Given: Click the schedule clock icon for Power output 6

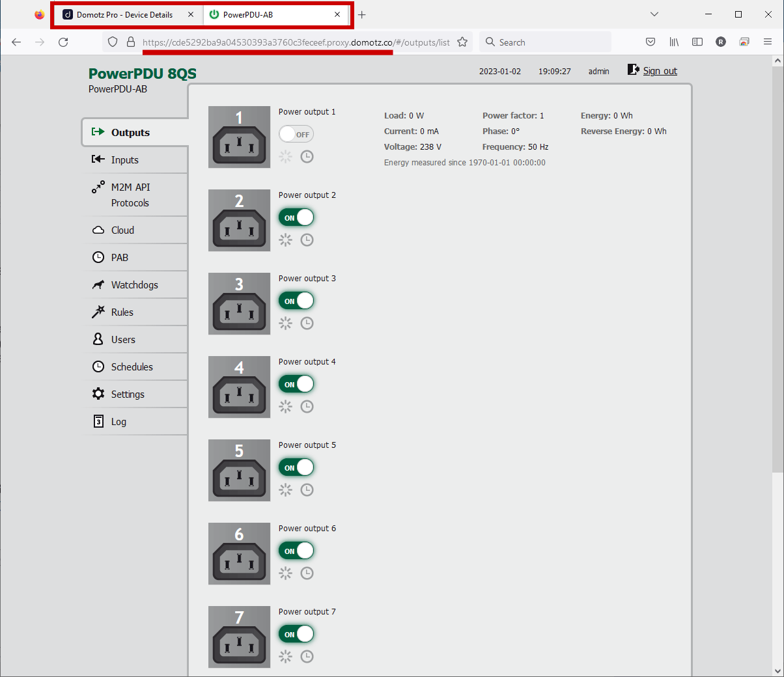Looking at the screenshot, I should [x=307, y=573].
